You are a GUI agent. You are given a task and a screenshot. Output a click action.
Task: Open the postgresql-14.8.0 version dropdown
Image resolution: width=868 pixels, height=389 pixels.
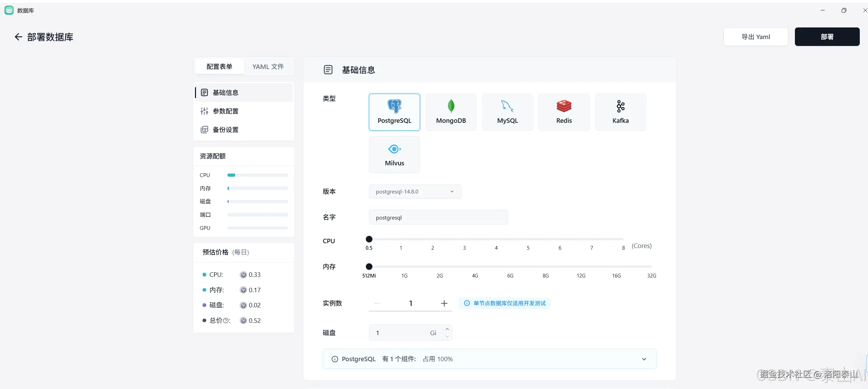(414, 191)
